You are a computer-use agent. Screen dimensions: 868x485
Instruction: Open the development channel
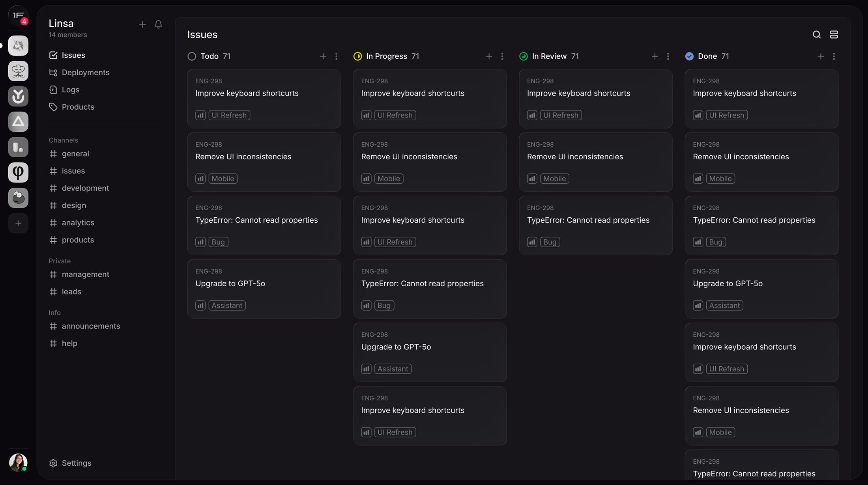(x=79, y=188)
